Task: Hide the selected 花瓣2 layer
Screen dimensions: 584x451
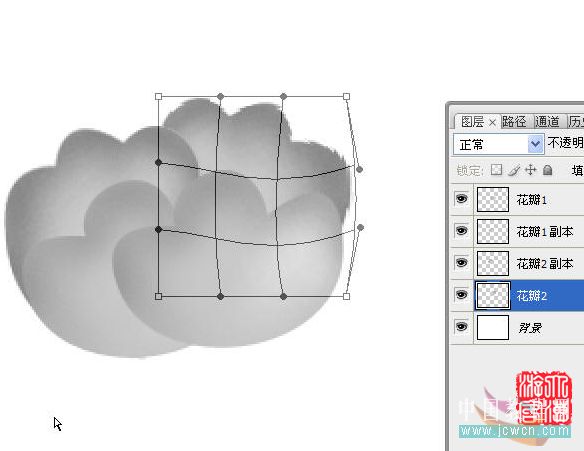Action: [461, 295]
